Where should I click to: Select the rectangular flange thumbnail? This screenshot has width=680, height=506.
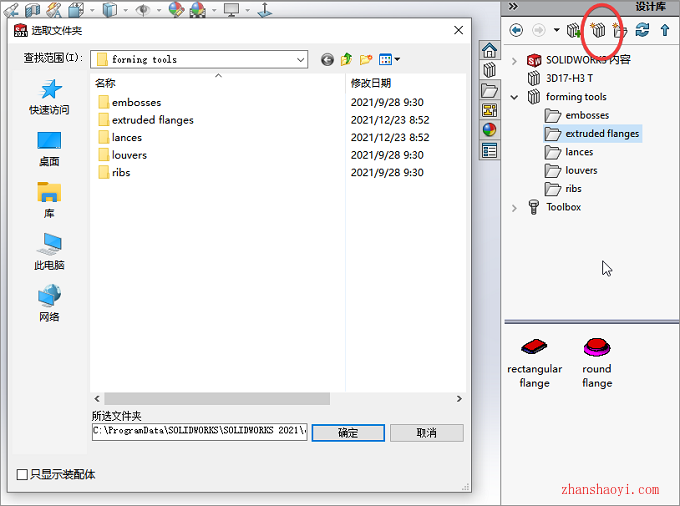point(534,363)
